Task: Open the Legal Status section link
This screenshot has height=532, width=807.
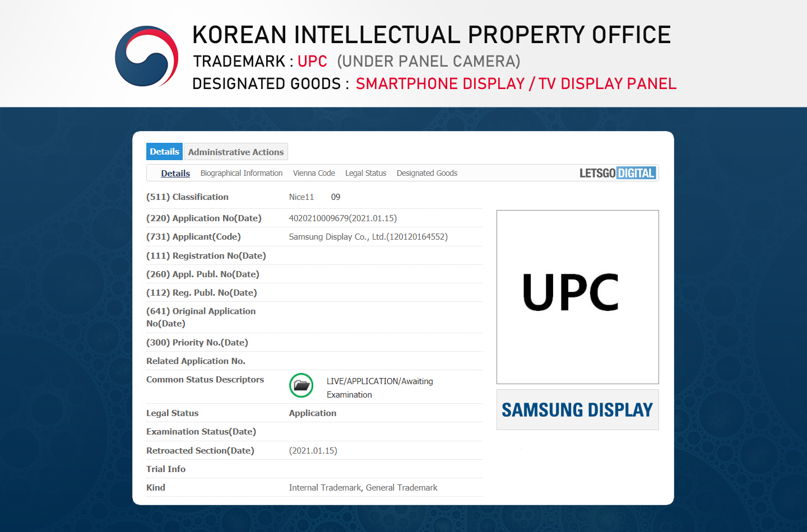Action: pos(365,174)
